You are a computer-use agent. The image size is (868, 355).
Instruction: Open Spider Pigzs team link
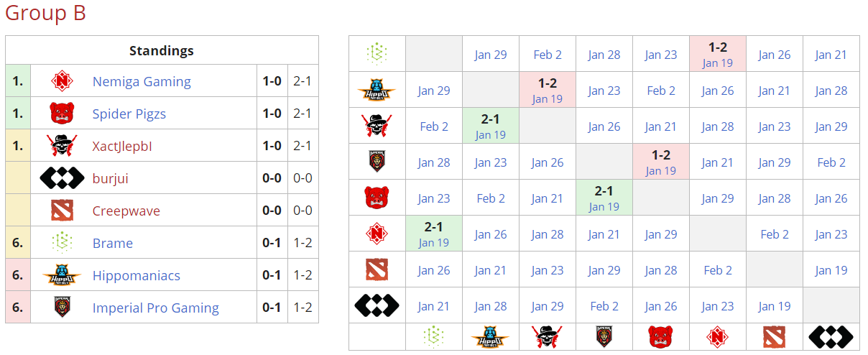pos(129,114)
